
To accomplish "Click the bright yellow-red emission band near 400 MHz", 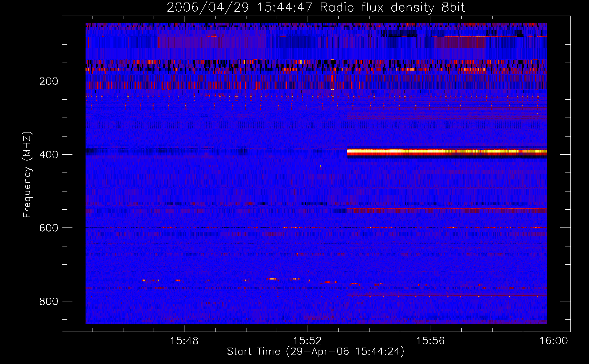I will [447, 152].
